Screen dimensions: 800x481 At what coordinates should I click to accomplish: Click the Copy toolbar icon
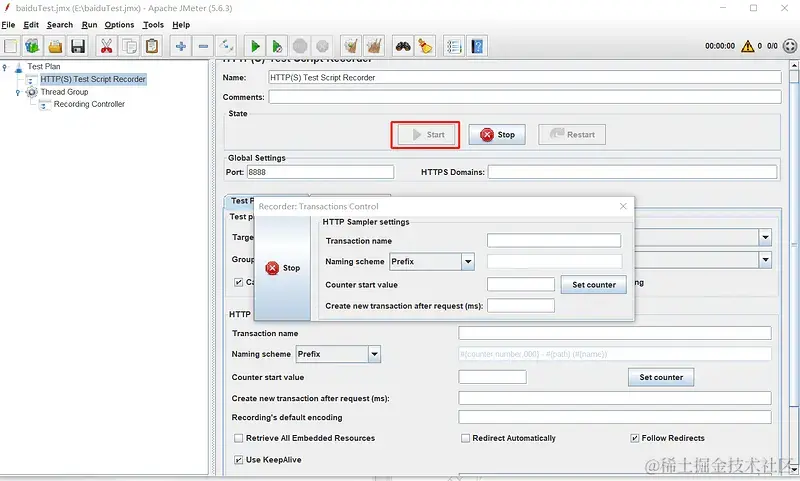pos(129,46)
